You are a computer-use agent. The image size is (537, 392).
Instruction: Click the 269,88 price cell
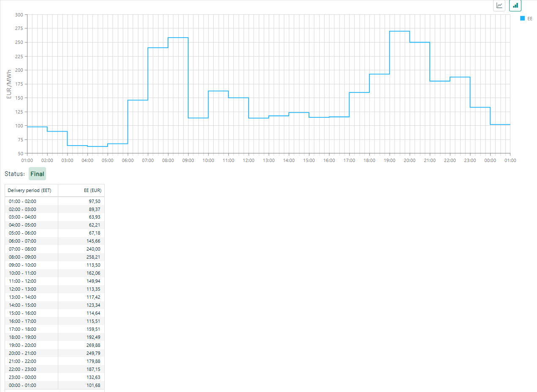click(x=94, y=345)
